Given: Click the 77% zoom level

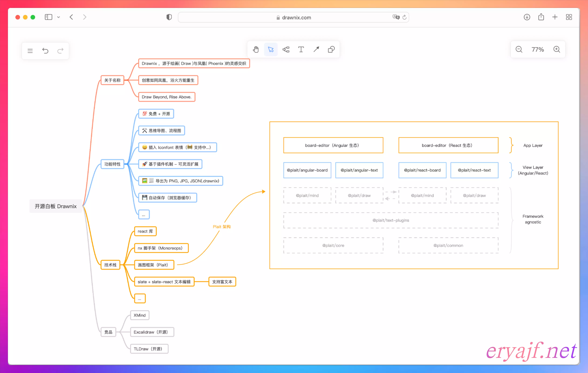Looking at the screenshot, I should click(538, 49).
